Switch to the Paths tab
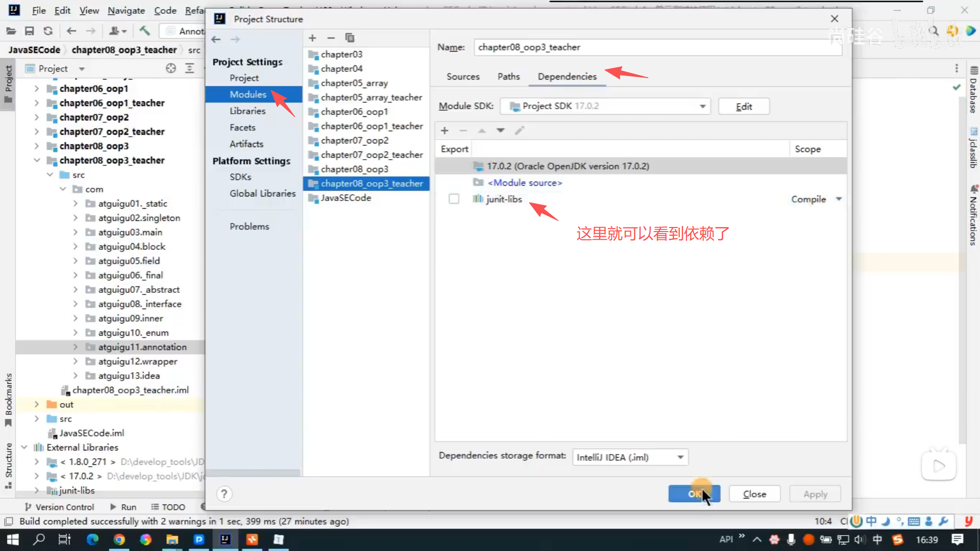 point(508,77)
